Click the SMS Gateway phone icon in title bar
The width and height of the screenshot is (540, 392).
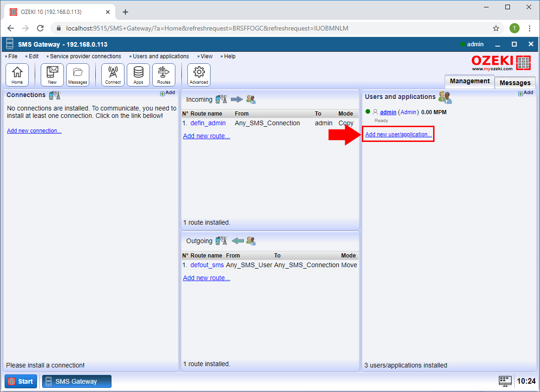(10, 44)
